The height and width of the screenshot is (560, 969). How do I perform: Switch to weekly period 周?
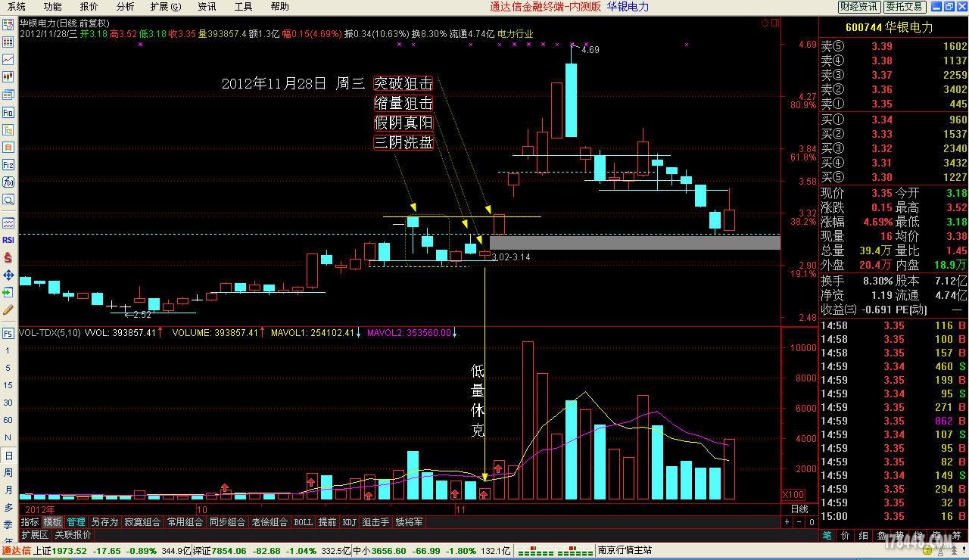8,473
